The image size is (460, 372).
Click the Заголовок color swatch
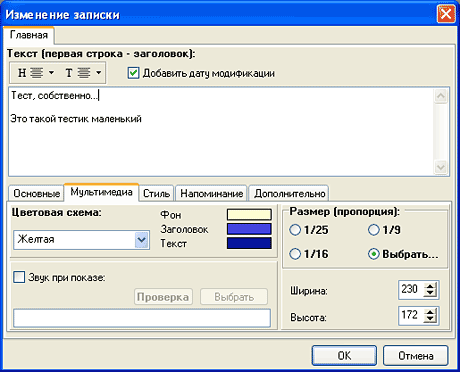pyautogui.click(x=249, y=229)
